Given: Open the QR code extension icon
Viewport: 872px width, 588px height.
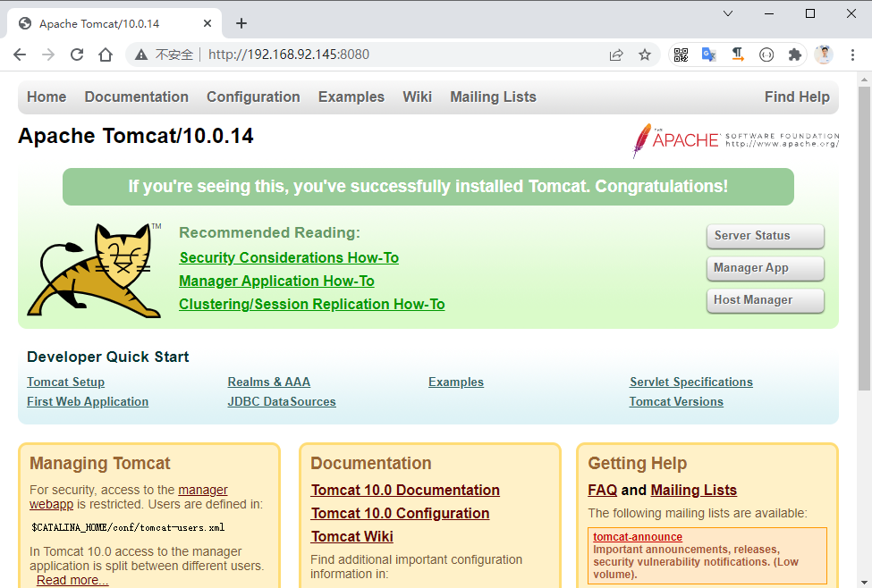Looking at the screenshot, I should click(x=681, y=55).
